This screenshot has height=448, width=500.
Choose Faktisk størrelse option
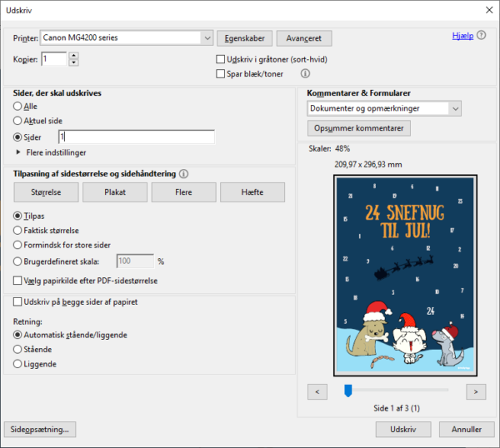17,231
